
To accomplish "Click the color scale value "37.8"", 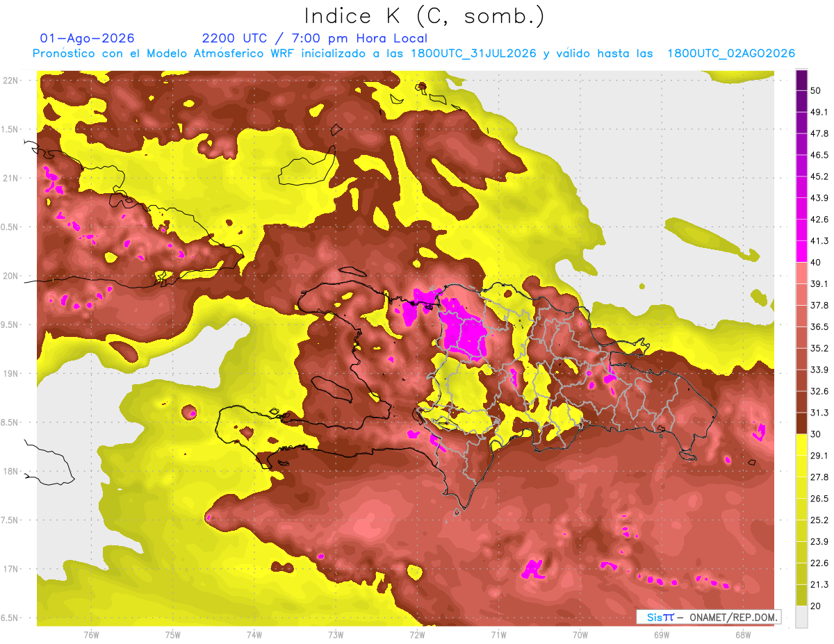I will tap(819, 305).
